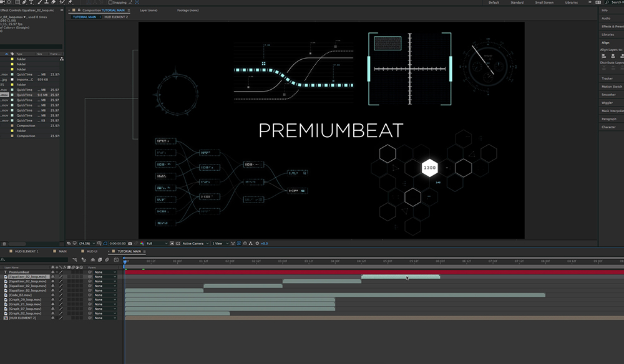
Task: Select the Pen tool in the toolbar
Action: [x=24, y=2]
